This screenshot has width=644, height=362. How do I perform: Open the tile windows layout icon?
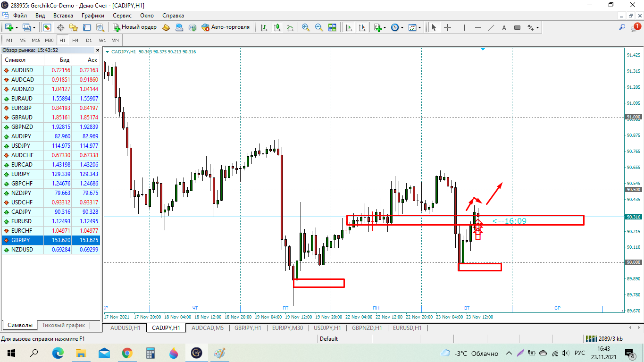tap(333, 27)
